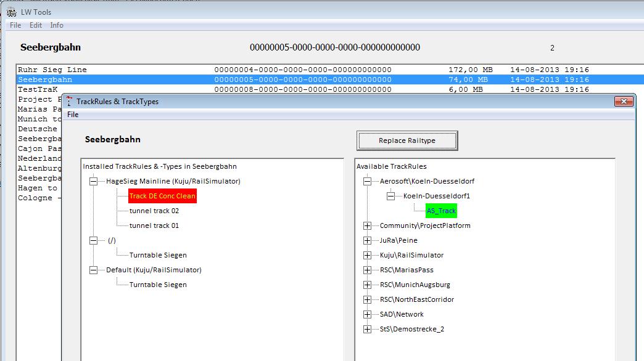Expand StS\Demostrecke_2 node
The height and width of the screenshot is (361, 644).
367,329
